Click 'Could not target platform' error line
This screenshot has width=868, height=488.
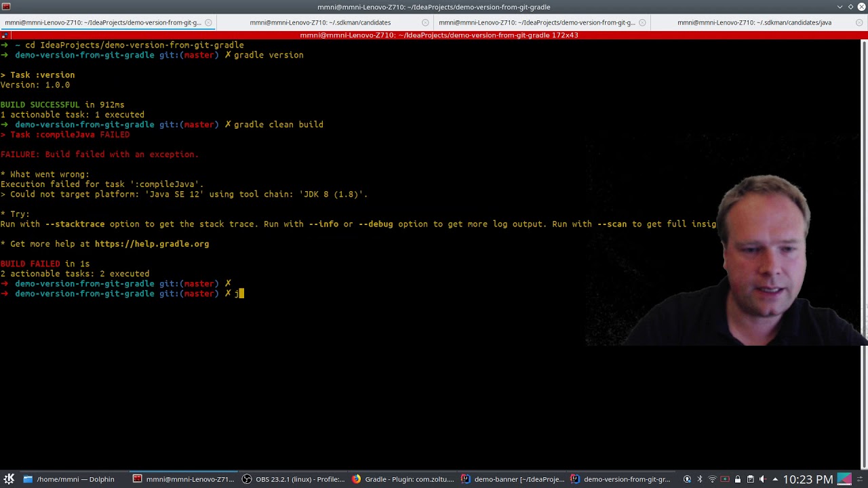184,195
